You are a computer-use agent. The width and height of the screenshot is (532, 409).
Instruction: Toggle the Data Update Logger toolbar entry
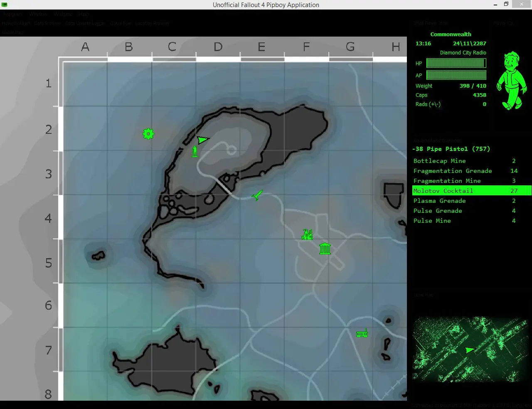coord(85,23)
